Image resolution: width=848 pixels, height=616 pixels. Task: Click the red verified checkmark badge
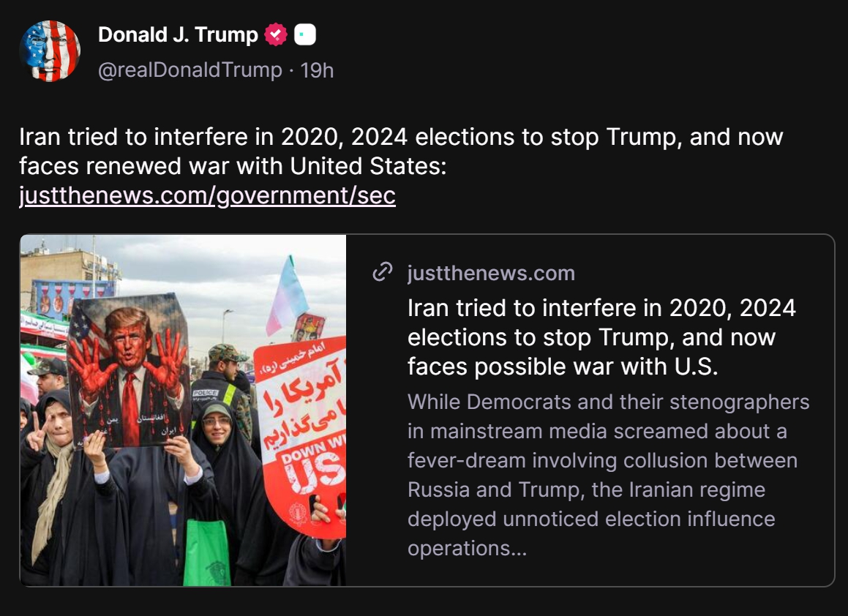(275, 34)
